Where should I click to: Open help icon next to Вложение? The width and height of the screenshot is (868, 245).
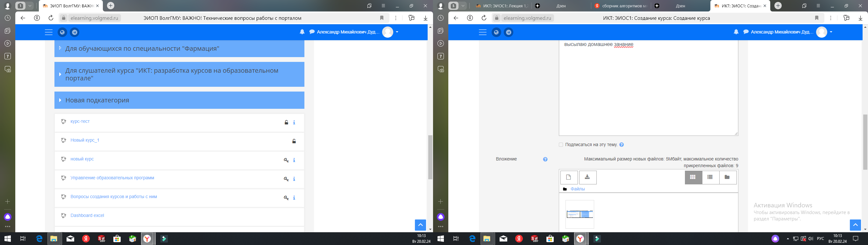point(545,159)
